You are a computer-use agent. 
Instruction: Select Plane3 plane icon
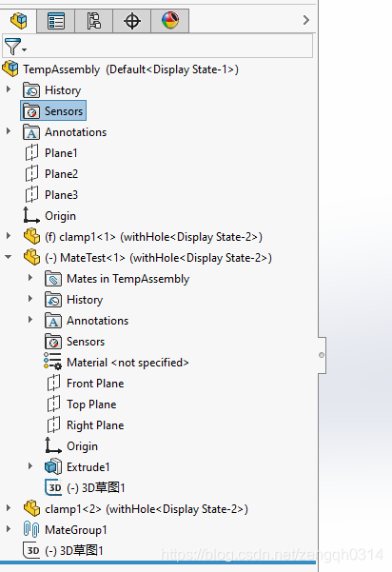pyautogui.click(x=31, y=194)
